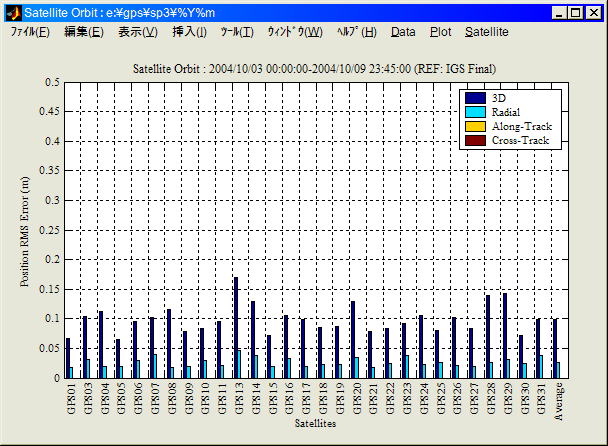Open the Satellite menu
This screenshot has width=608, height=446.
click(x=487, y=32)
